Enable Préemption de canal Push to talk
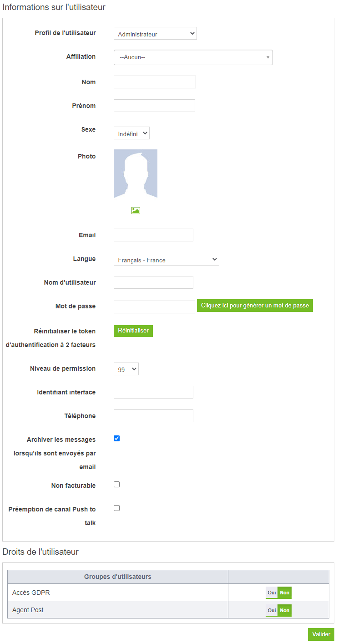The width and height of the screenshot is (338, 644). tap(116, 508)
